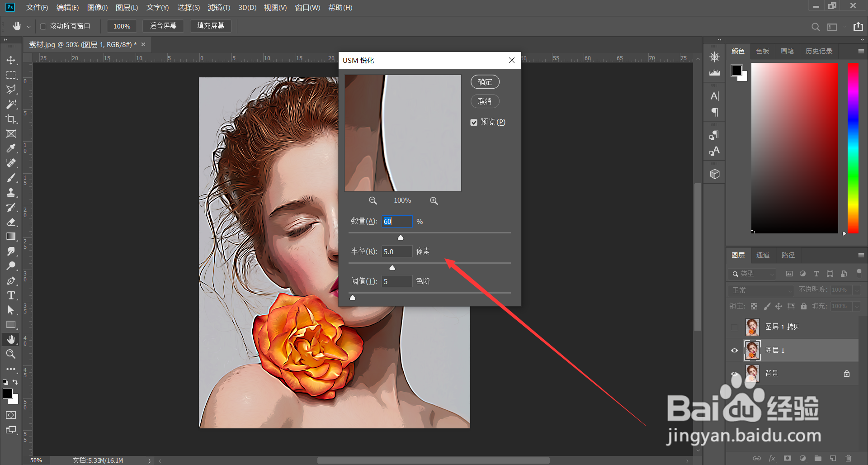Toggle lock position icon

[x=778, y=306]
